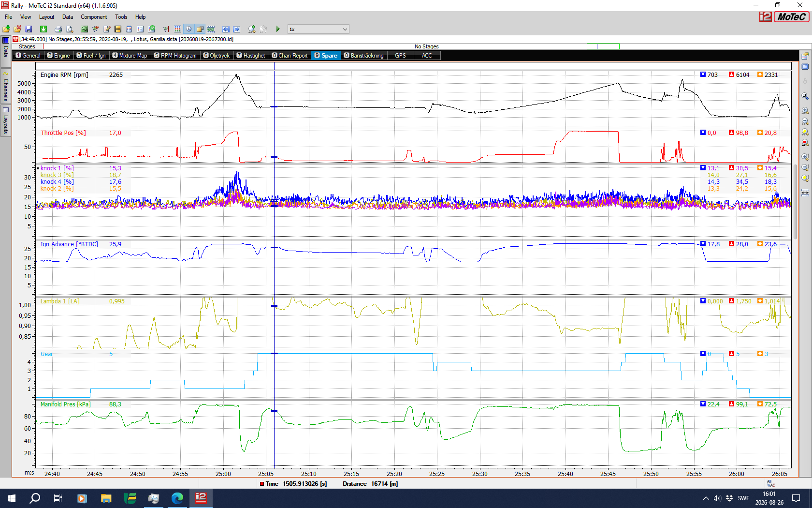Open the Component menu
Screen dimensions: 812x508
click(94, 17)
